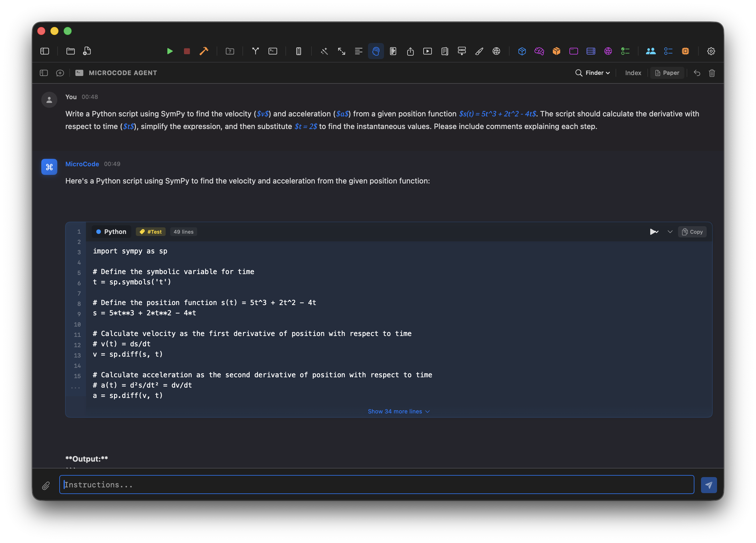Send message with paper plane button

(x=708, y=485)
